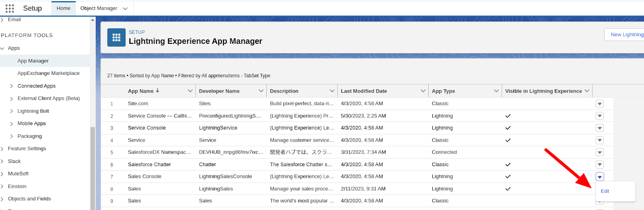Click the LightningSales developer name cell
Screen dimensions: 644x210
click(x=216, y=189)
